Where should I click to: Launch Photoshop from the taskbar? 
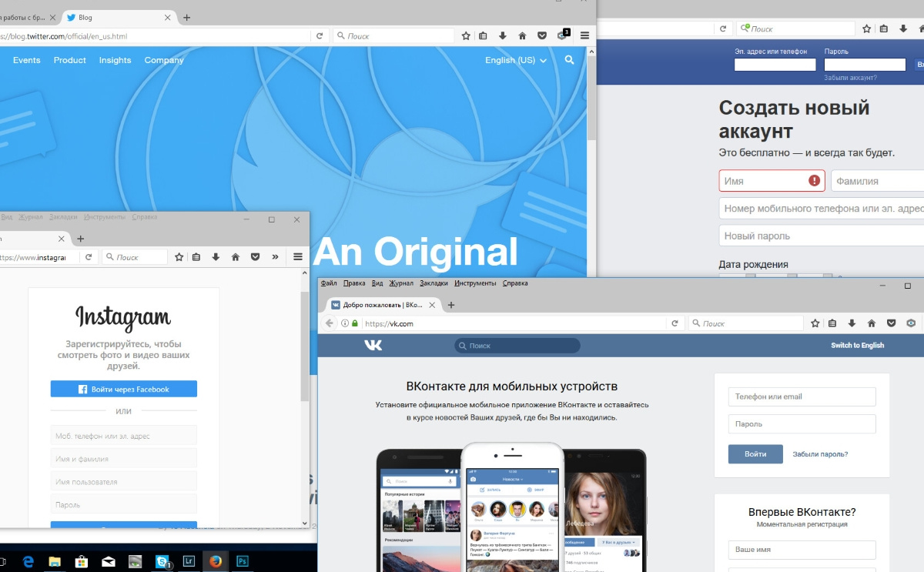tap(243, 561)
